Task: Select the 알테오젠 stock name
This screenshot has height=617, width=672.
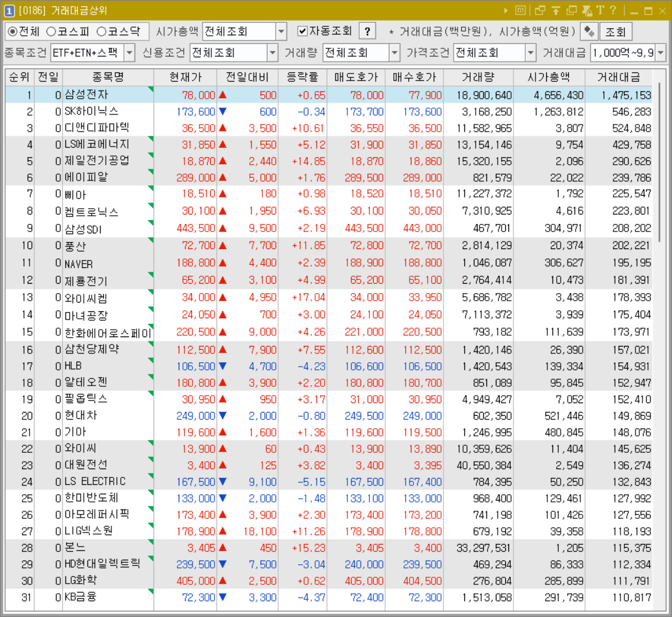Action: click(x=86, y=382)
